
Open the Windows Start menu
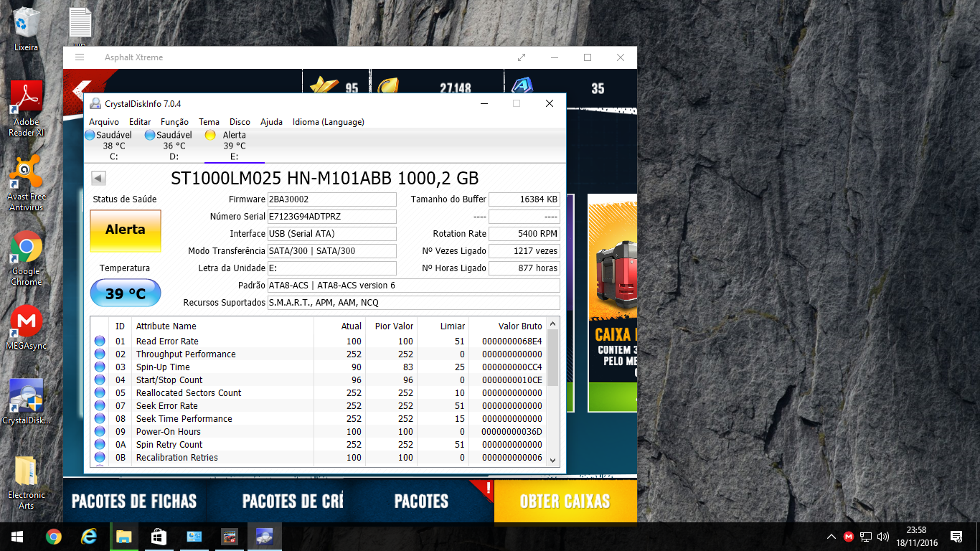17,537
